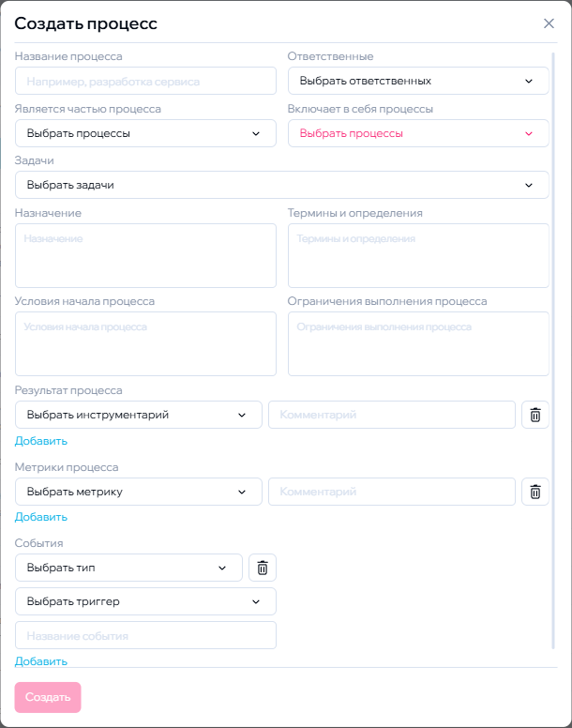Open the Включает в себя процессы dropdown
Image resolution: width=572 pixels, height=728 pixels.
point(418,133)
